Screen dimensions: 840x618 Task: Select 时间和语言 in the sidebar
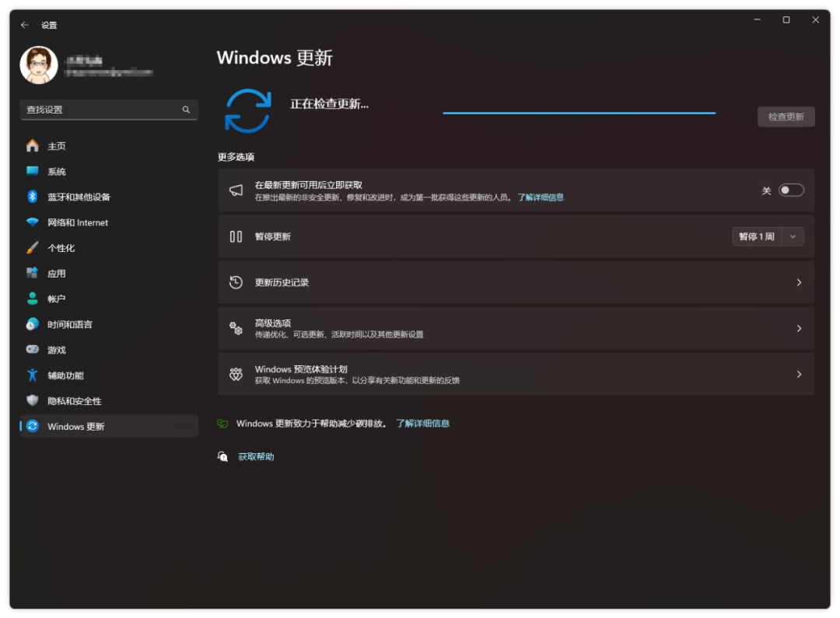109,324
